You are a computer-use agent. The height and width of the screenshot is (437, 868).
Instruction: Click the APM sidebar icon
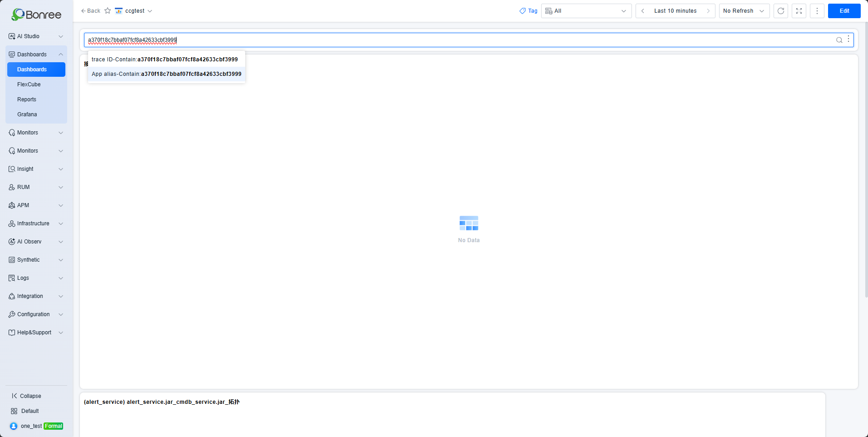[12, 205]
